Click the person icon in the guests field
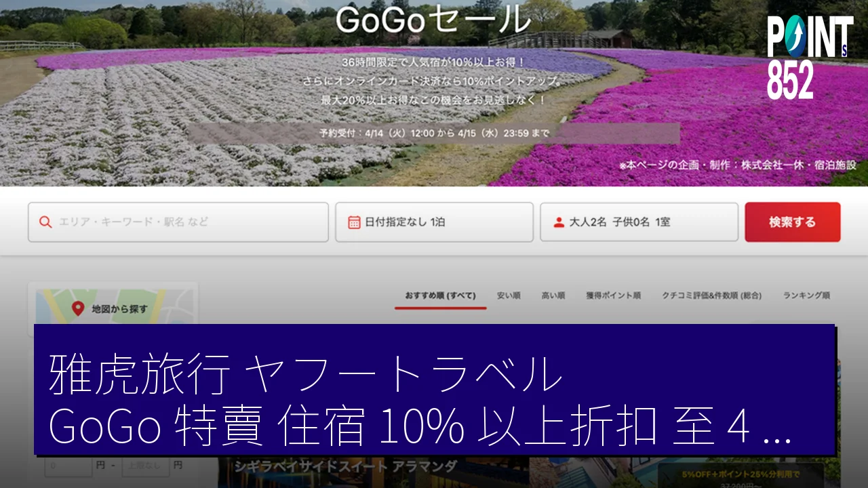868x488 pixels. 559,222
